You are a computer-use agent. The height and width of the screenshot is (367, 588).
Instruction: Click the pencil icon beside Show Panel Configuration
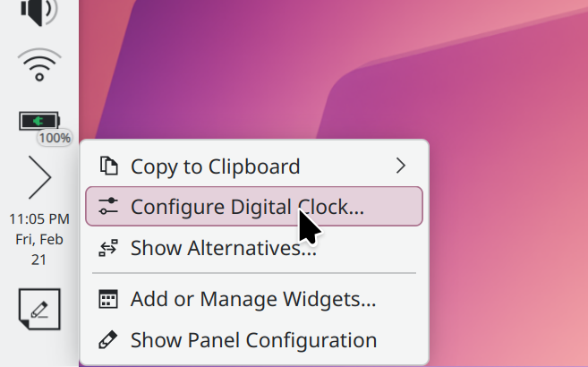tap(108, 340)
